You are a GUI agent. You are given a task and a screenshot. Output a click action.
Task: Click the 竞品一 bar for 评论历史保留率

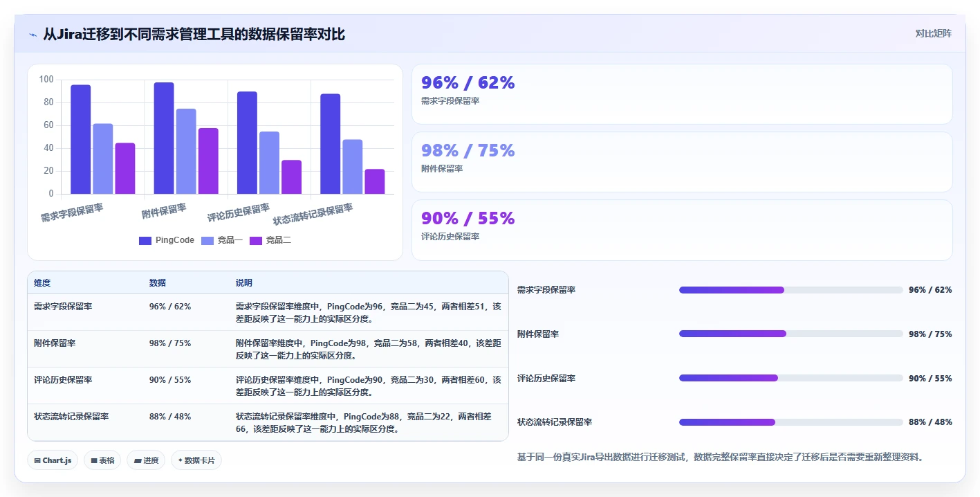coord(269,163)
